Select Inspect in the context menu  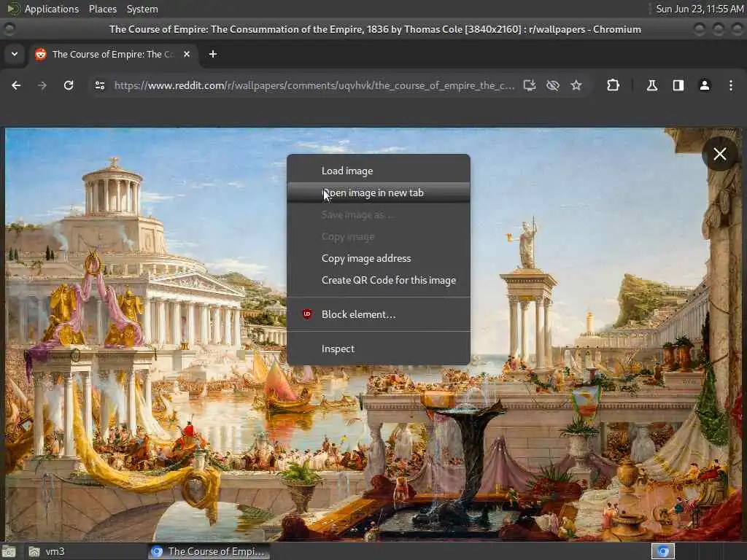pos(379,349)
